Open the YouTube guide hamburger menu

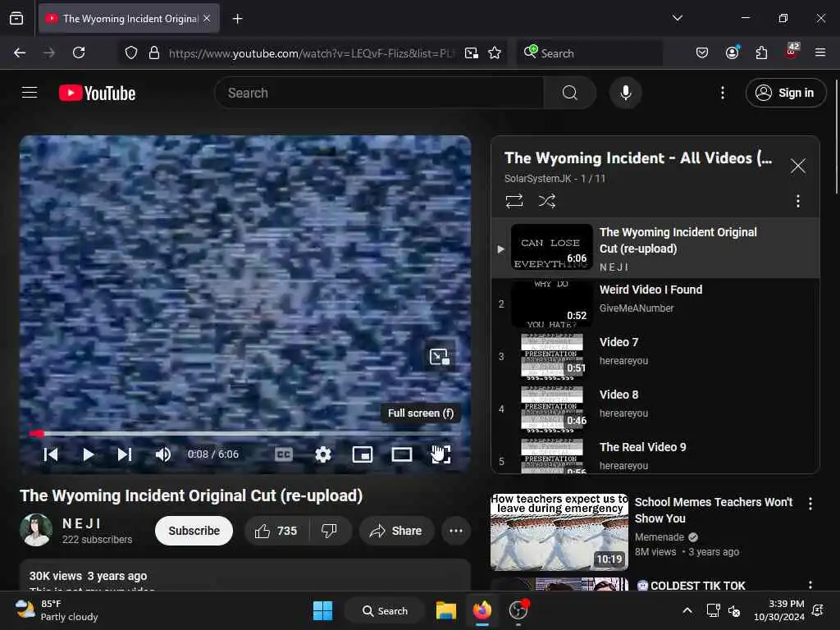click(x=30, y=93)
